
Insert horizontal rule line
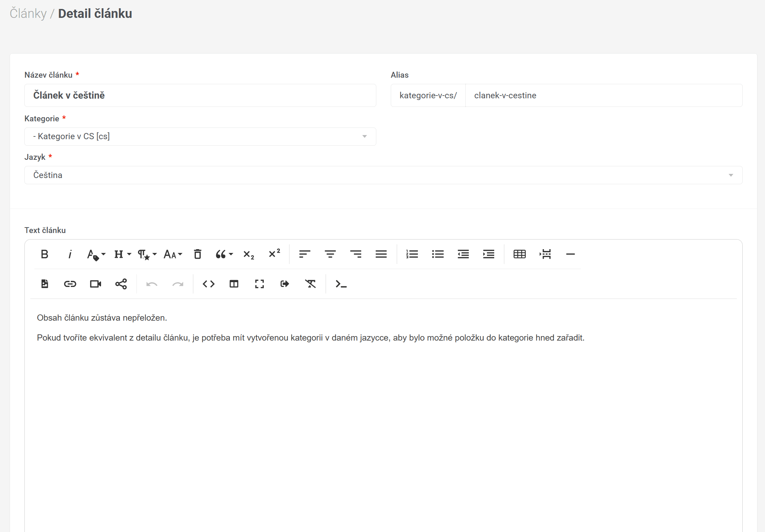coord(570,254)
